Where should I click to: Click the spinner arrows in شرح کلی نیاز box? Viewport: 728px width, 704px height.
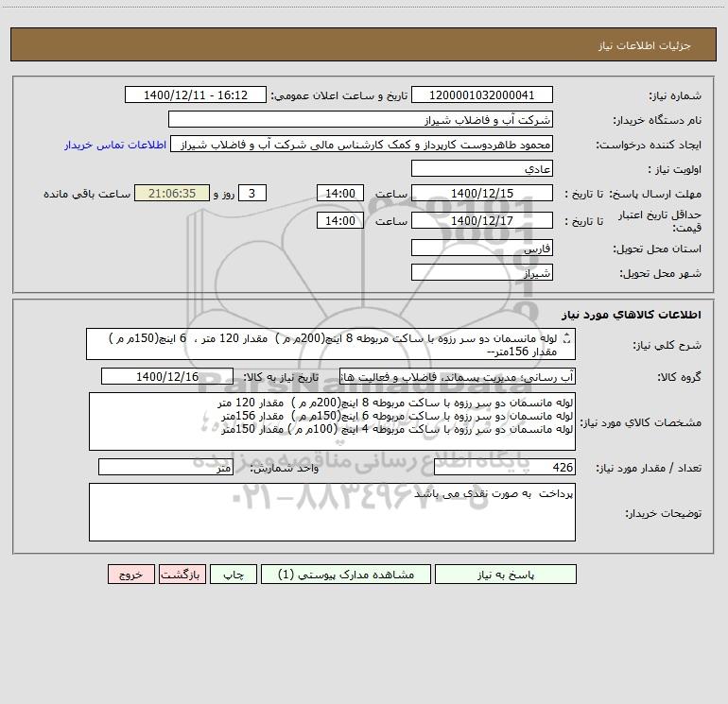pos(566,338)
